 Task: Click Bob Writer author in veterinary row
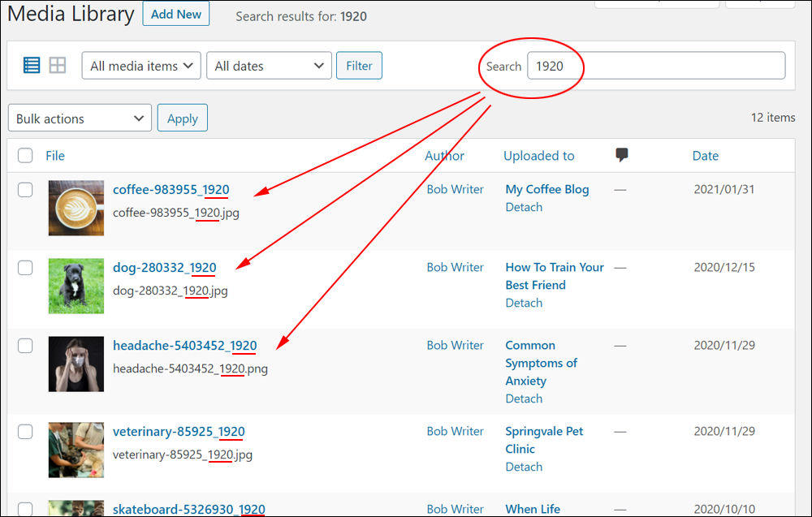pyautogui.click(x=456, y=431)
